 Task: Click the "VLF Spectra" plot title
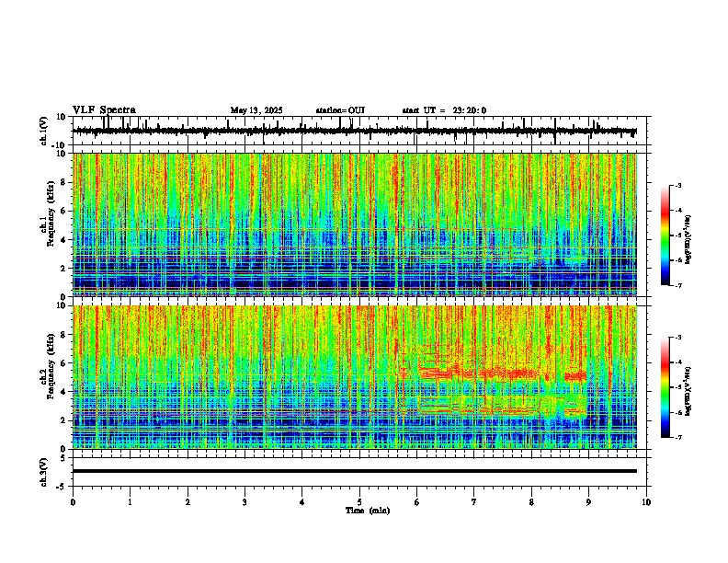click(104, 110)
